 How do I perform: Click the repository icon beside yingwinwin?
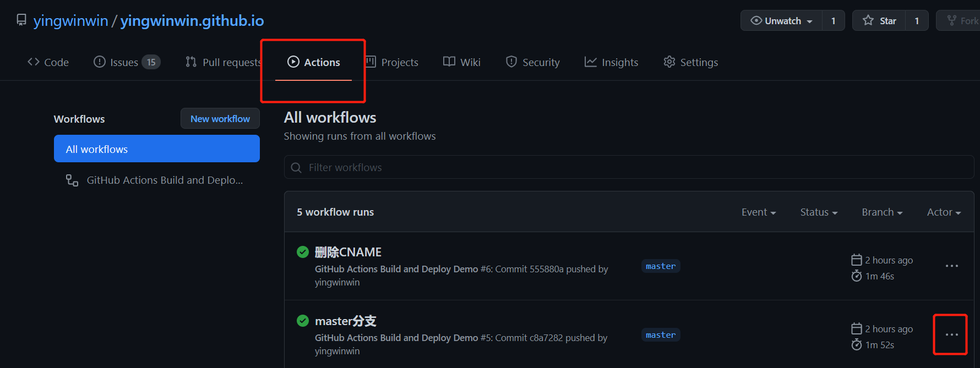point(21,20)
